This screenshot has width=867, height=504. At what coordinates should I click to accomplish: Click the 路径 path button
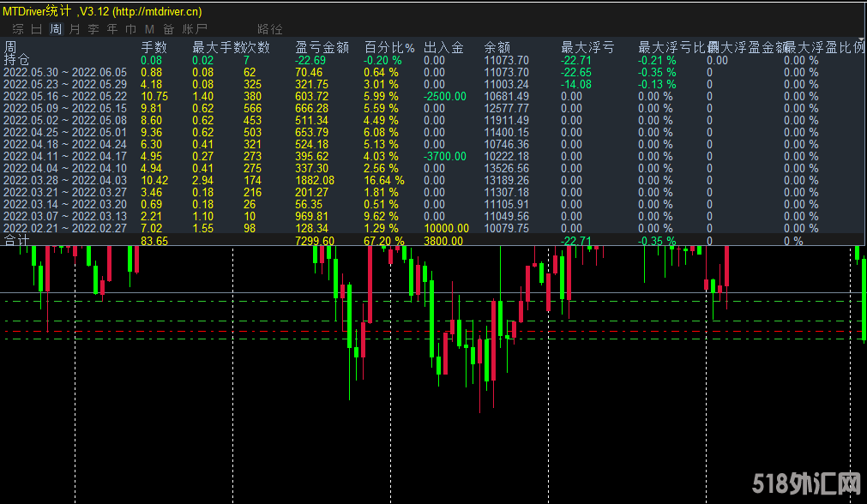[x=269, y=29]
